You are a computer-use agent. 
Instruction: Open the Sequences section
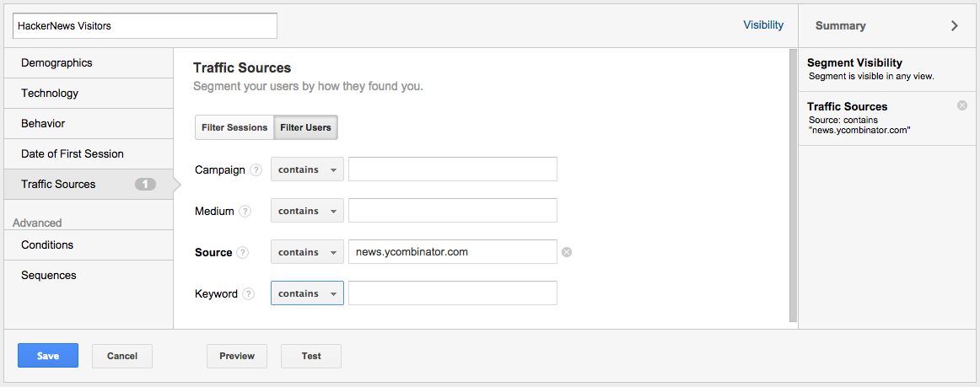88,275
